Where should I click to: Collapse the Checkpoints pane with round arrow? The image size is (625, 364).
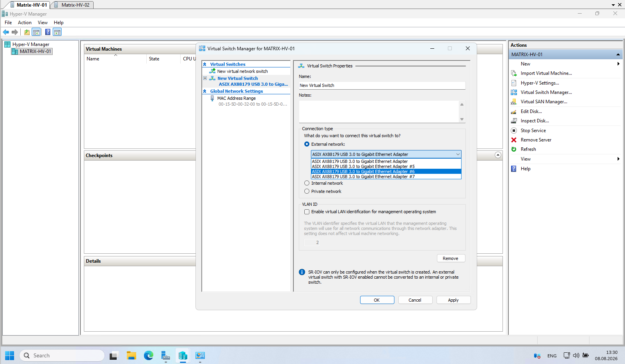point(498,155)
